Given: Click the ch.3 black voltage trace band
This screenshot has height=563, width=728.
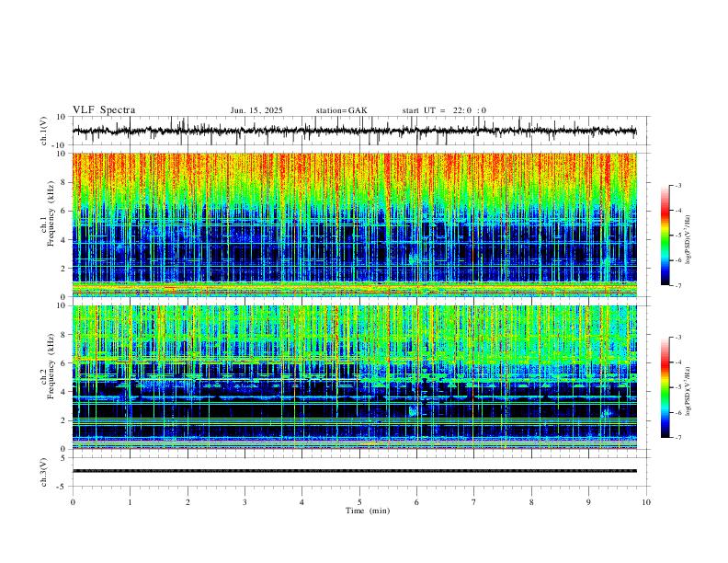Looking at the screenshot, I should pos(354,471).
